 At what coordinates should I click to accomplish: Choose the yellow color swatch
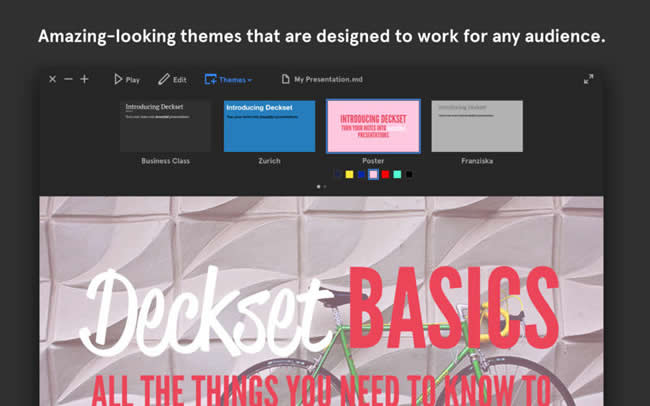click(x=349, y=175)
